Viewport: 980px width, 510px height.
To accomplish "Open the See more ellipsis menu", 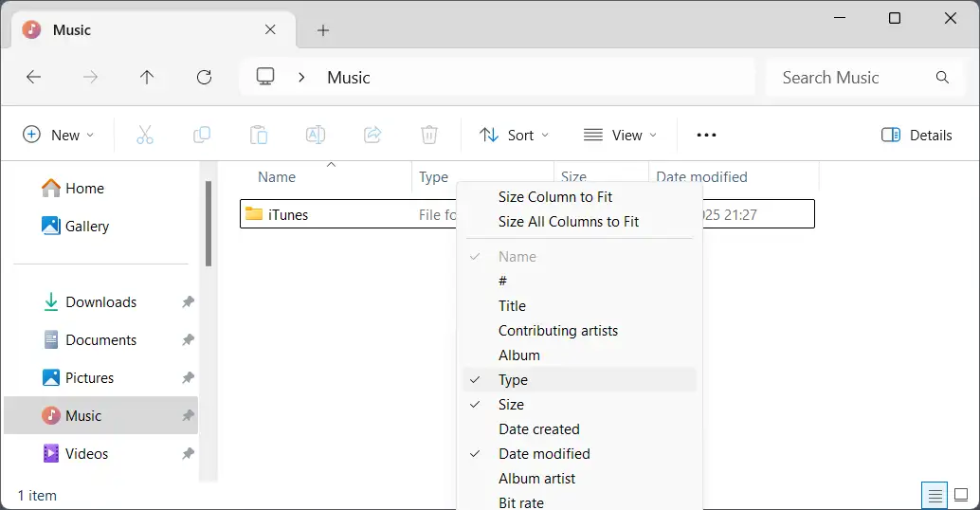I will point(706,135).
